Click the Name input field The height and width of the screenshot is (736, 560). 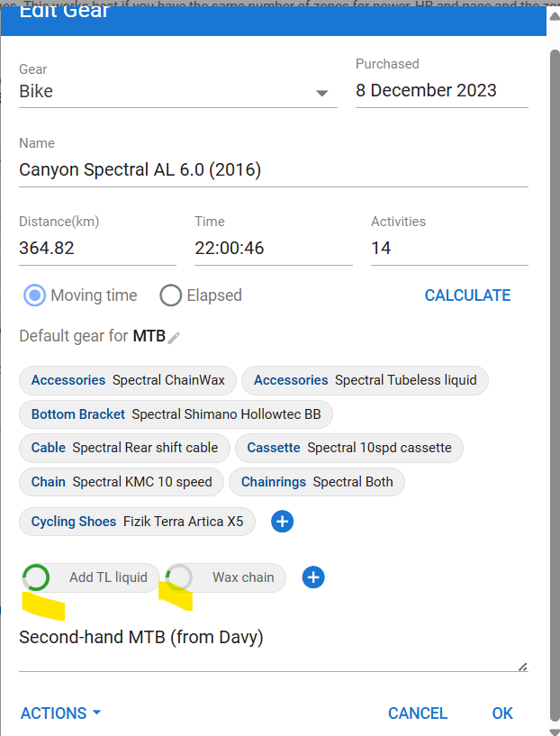pos(273,170)
